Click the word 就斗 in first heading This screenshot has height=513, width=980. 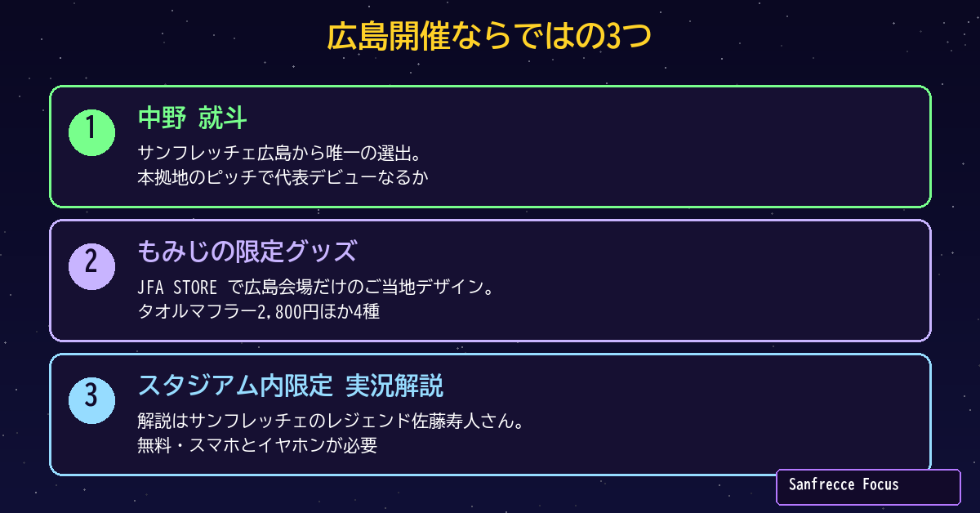tap(223, 119)
